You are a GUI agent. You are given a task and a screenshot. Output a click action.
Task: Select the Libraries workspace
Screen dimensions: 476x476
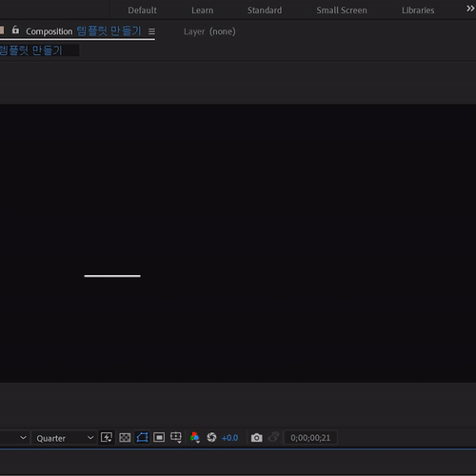(x=418, y=10)
